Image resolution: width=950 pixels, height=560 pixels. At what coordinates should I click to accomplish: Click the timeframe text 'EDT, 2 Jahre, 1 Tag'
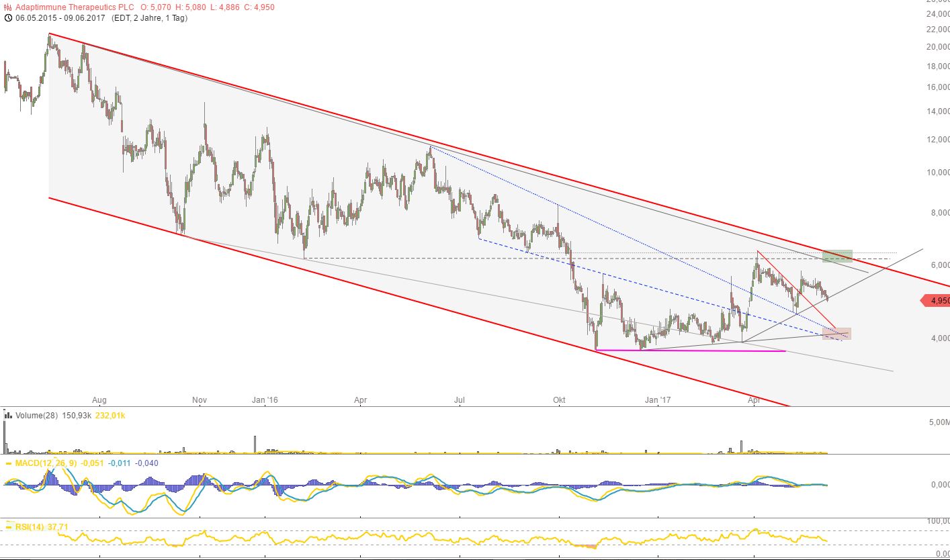pyautogui.click(x=153, y=18)
